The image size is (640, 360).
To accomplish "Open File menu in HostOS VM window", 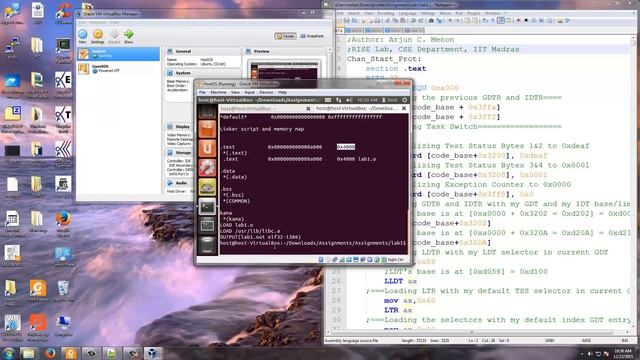I will click(202, 93).
